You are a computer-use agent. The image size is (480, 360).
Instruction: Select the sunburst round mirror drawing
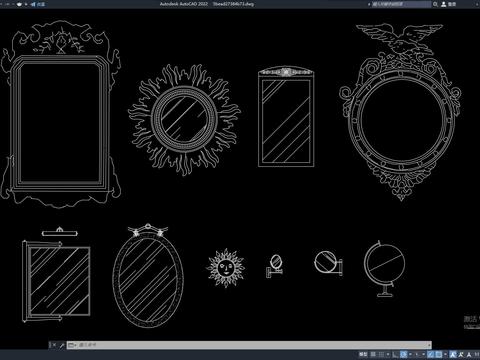pos(184,119)
